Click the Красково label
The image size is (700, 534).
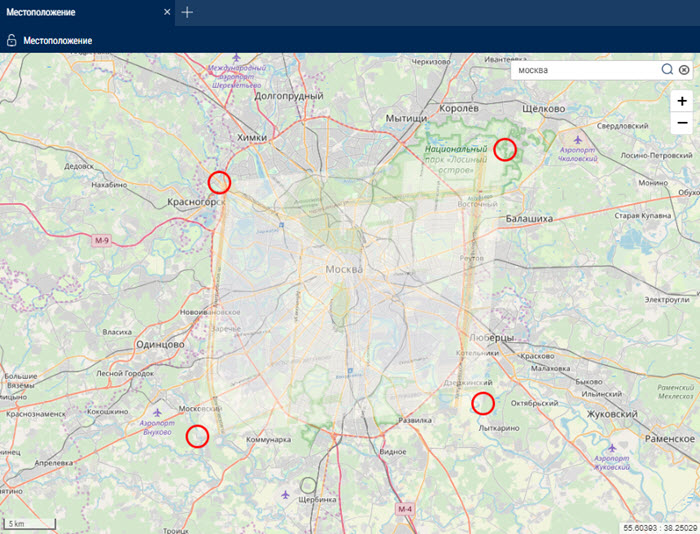538,357
